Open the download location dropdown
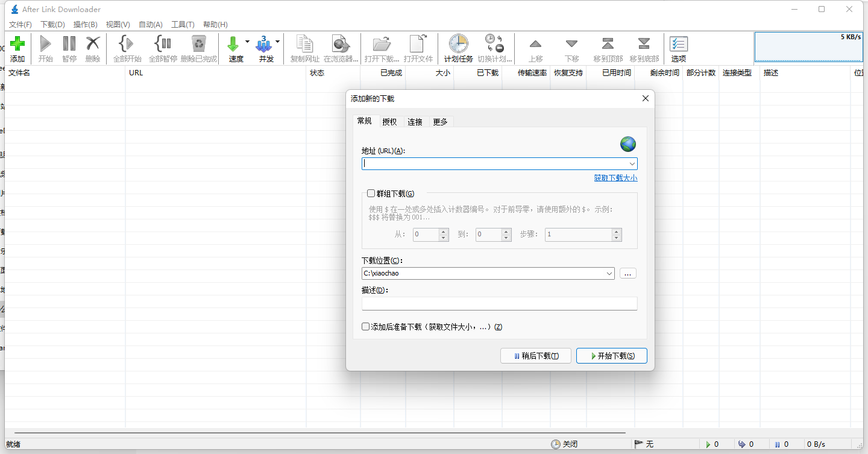This screenshot has height=454, width=868. (x=609, y=273)
